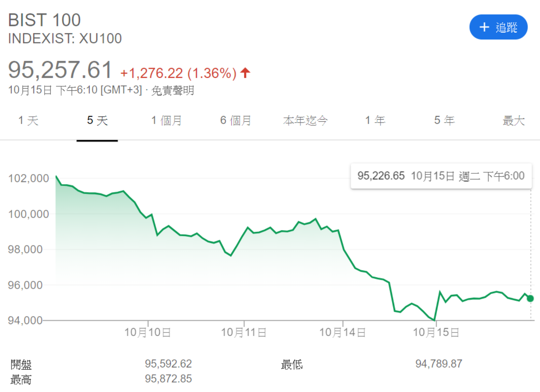The height and width of the screenshot is (392, 540).
Task: Click the 95,257.61 current price value
Action: tap(60, 70)
